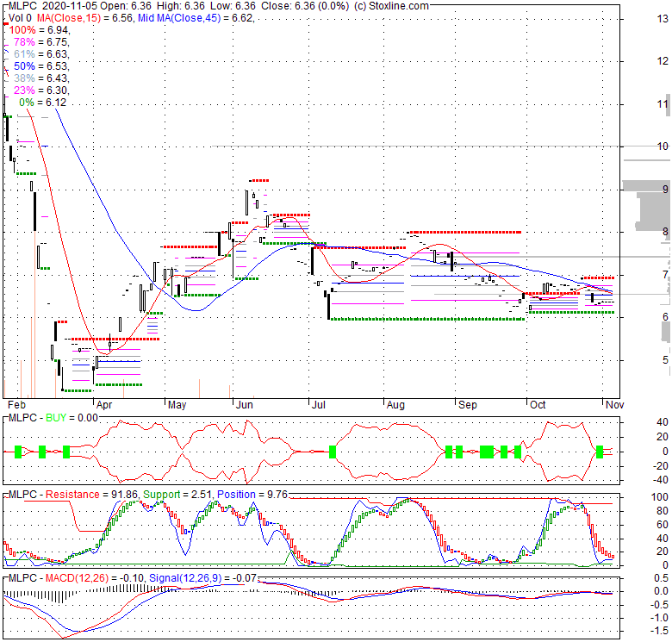This screenshot has height=642, width=672.
Task: Click the Signal(12,26,9) = -0.07 label
Action: point(202,578)
